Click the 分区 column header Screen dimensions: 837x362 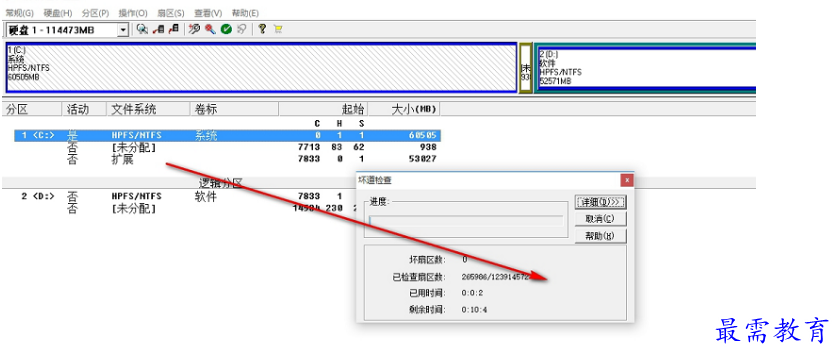(32, 109)
